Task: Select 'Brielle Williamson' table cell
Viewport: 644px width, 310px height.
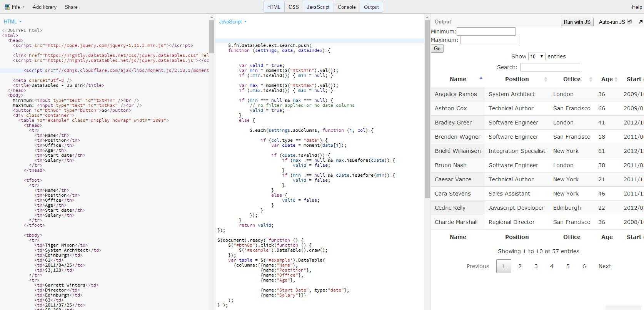Action: coord(458,151)
